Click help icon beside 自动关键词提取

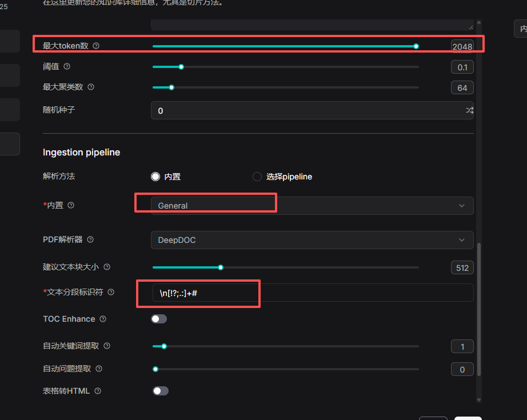[107, 346]
